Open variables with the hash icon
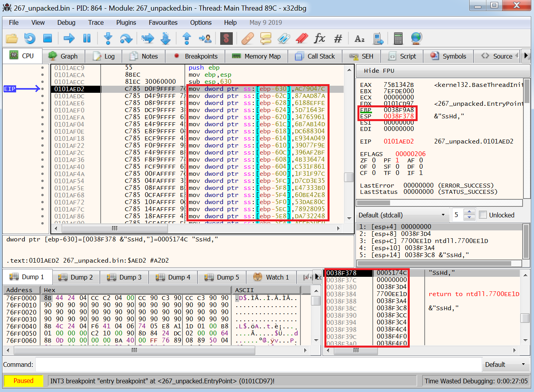534x392 pixels. click(338, 39)
